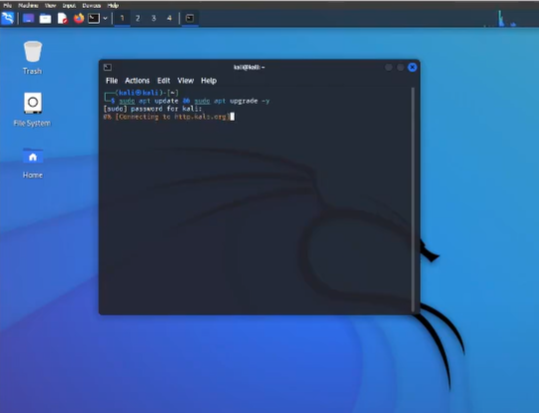Open the terminal Help menu
Image resolution: width=539 pixels, height=413 pixels.
209,81
